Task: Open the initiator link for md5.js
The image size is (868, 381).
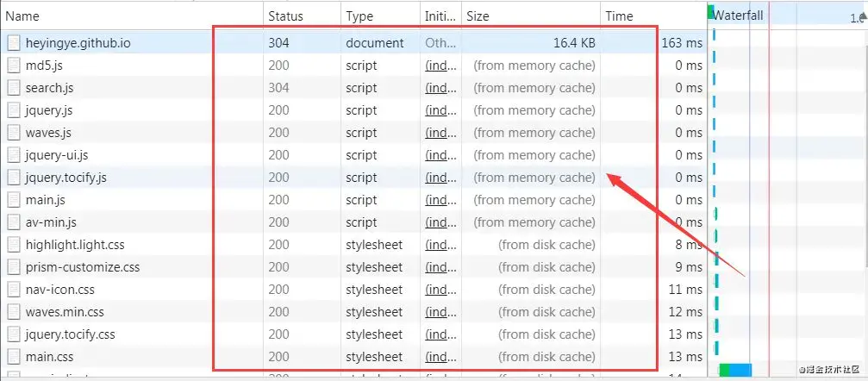Action: [440, 66]
